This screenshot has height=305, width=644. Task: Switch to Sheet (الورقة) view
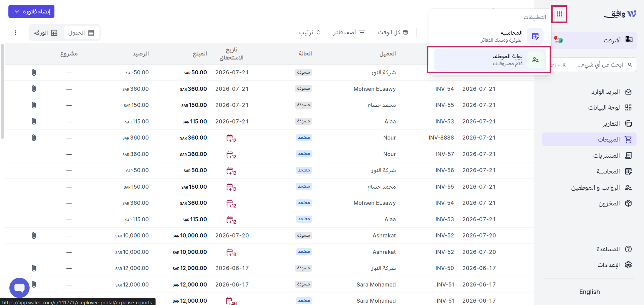tap(46, 33)
